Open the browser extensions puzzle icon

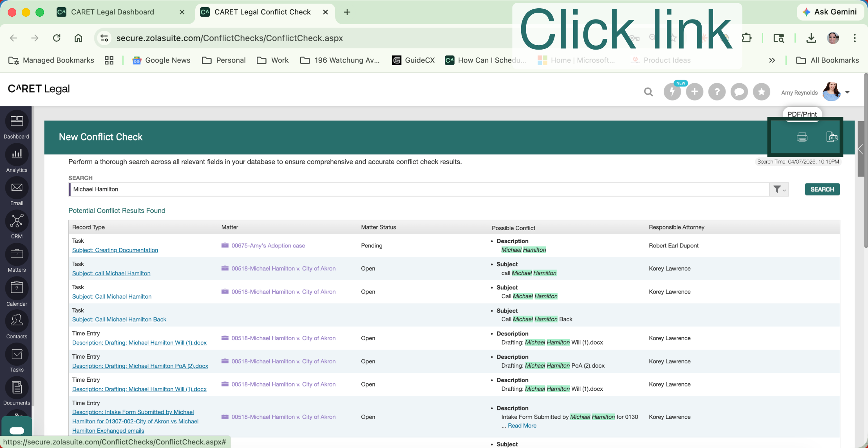[x=747, y=38]
